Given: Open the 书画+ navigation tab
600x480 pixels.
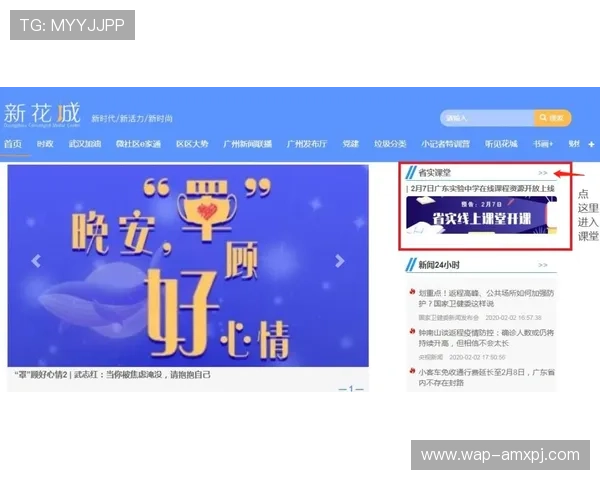Looking at the screenshot, I should (x=543, y=144).
